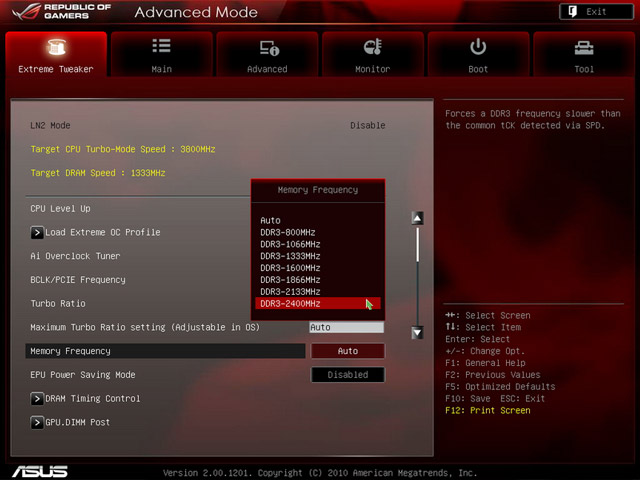Select CPU Level Up setting
640x480 pixels.
coord(60,209)
